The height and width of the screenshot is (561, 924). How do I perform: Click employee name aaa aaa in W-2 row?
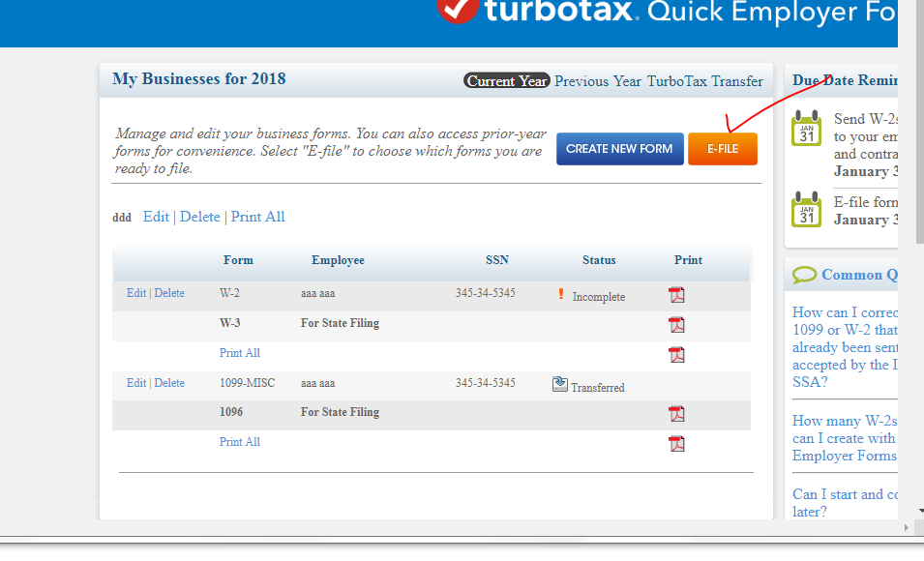click(x=317, y=293)
